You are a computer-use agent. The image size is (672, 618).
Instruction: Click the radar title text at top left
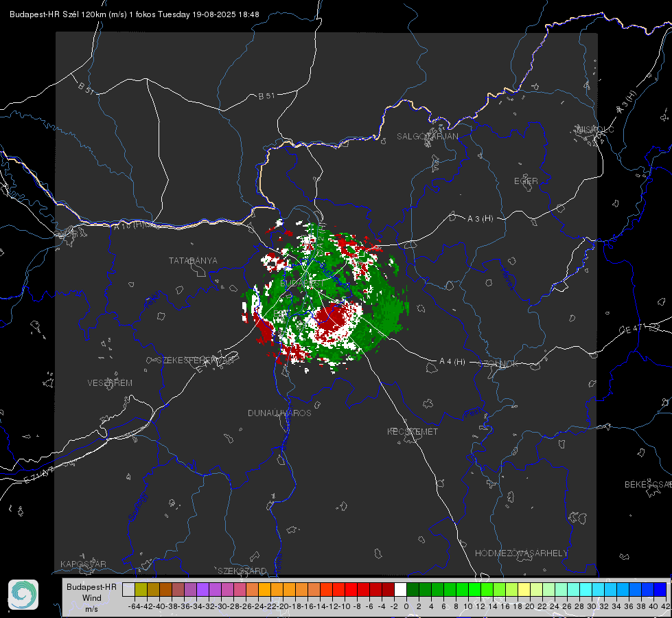click(134, 14)
